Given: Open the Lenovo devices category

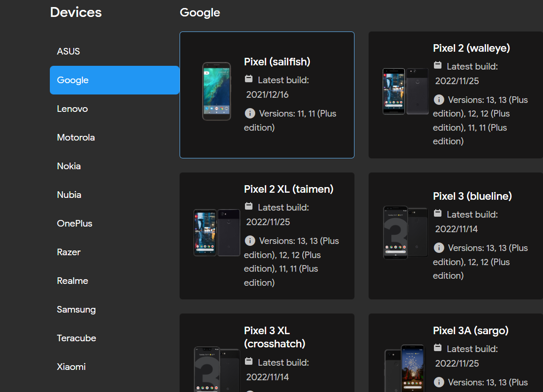Looking at the screenshot, I should coord(72,109).
